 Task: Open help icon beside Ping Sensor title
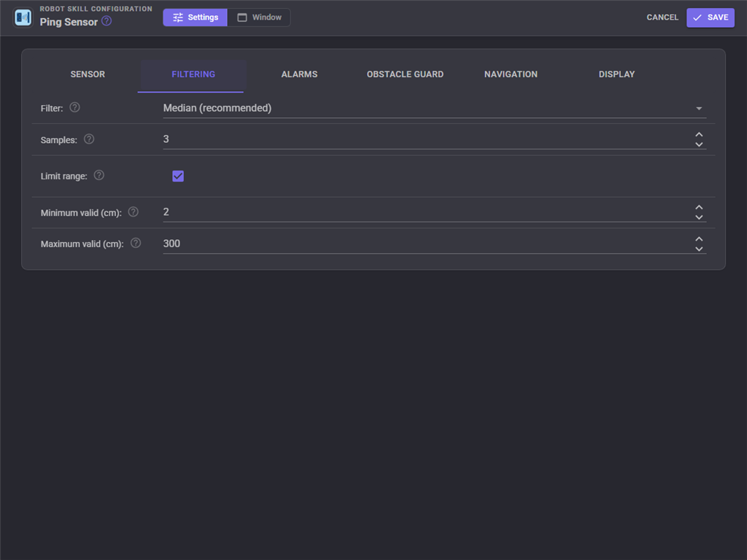[107, 21]
